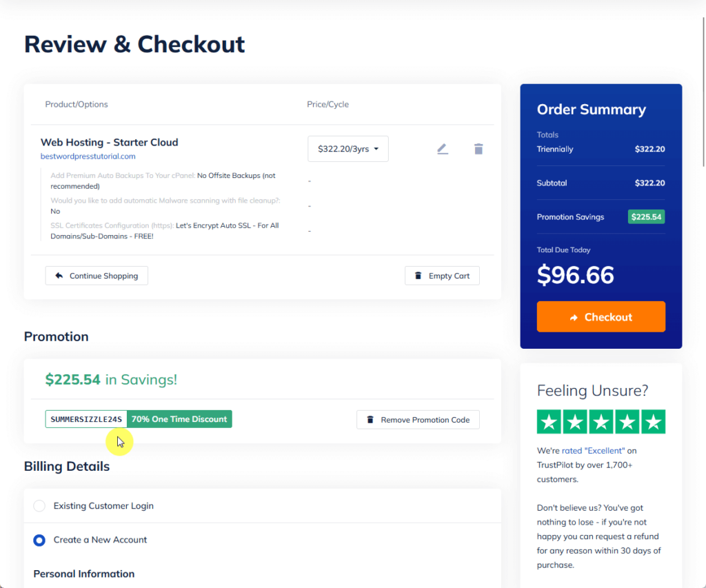Click the Subtotal $322.20 row
Screen dimensions: 706x588
click(601, 183)
